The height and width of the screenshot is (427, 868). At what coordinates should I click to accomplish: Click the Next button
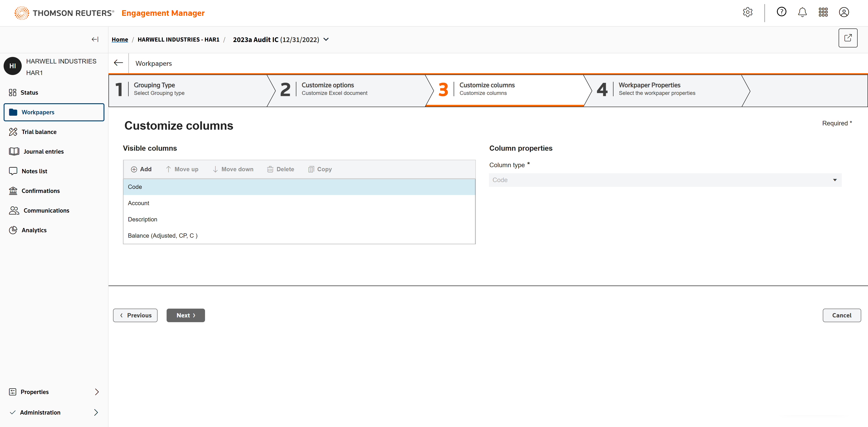tap(185, 315)
